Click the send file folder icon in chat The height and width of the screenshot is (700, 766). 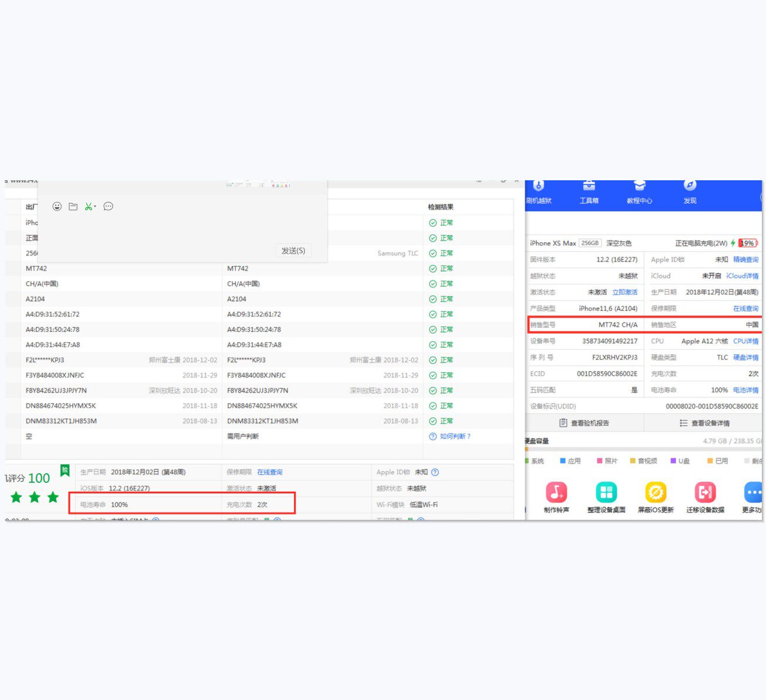(x=73, y=207)
